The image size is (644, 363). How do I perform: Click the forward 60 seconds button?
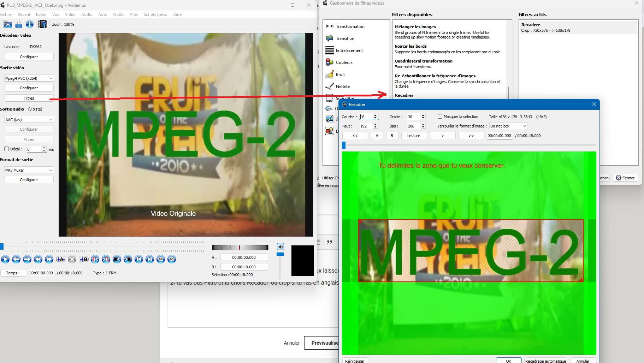[x=172, y=259]
